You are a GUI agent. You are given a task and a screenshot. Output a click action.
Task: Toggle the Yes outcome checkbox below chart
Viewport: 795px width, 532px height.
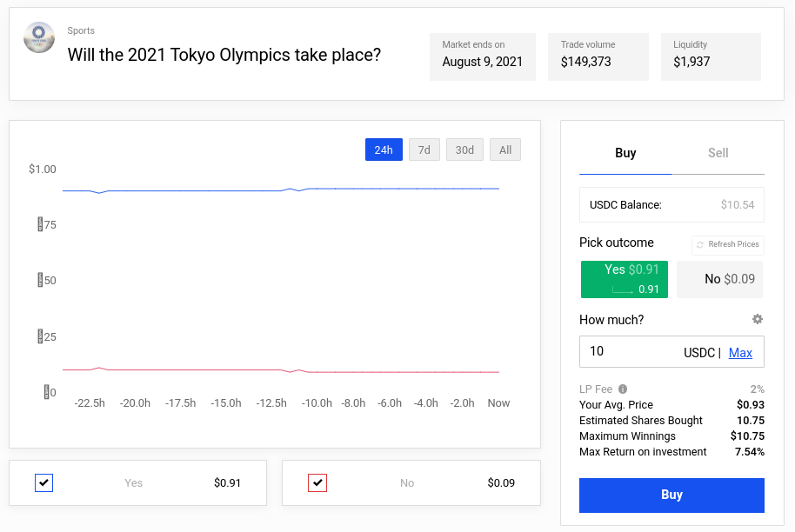[x=44, y=482]
